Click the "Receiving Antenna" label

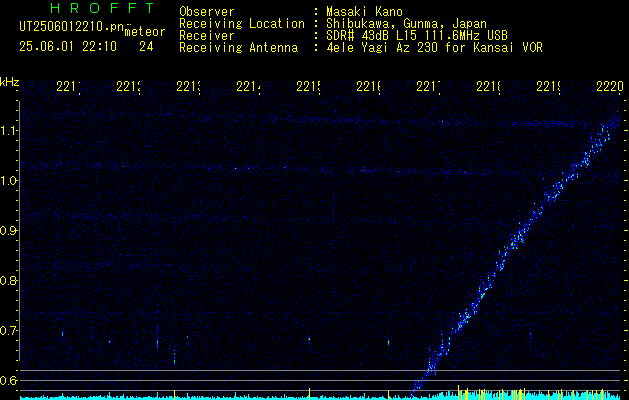click(239, 48)
